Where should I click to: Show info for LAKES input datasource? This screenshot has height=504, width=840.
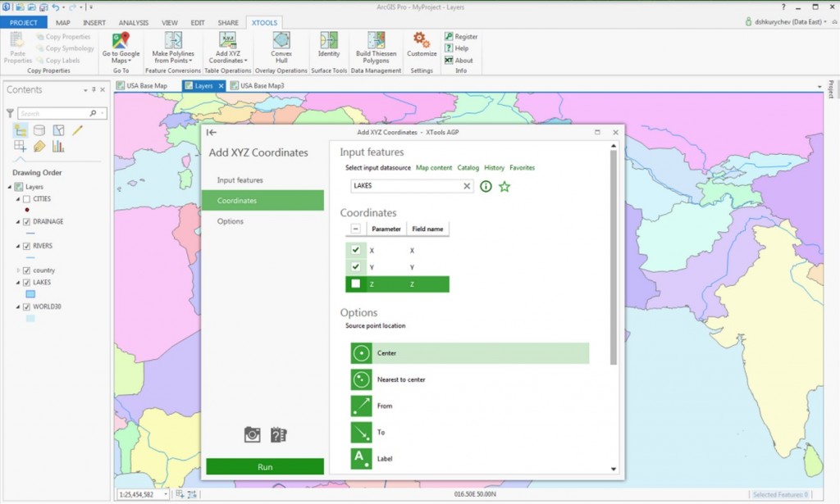coord(486,186)
